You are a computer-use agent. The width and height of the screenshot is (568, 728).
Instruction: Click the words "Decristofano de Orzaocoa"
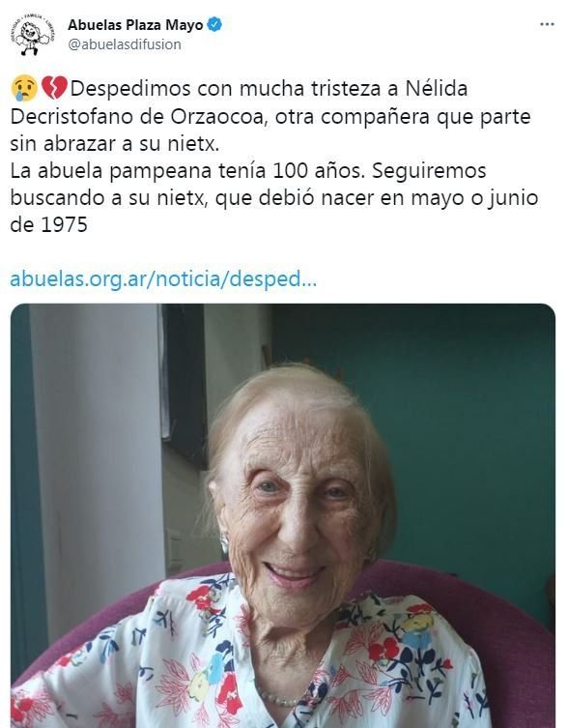pyautogui.click(x=139, y=117)
